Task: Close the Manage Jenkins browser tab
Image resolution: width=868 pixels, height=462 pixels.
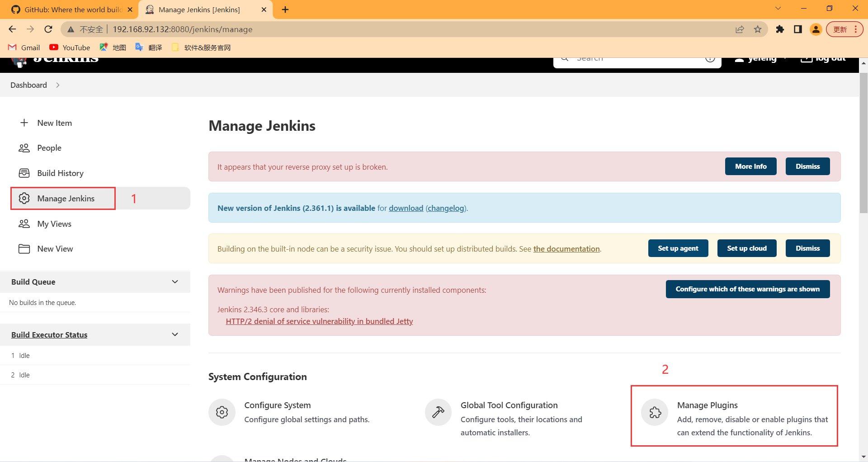Action: coord(264,10)
